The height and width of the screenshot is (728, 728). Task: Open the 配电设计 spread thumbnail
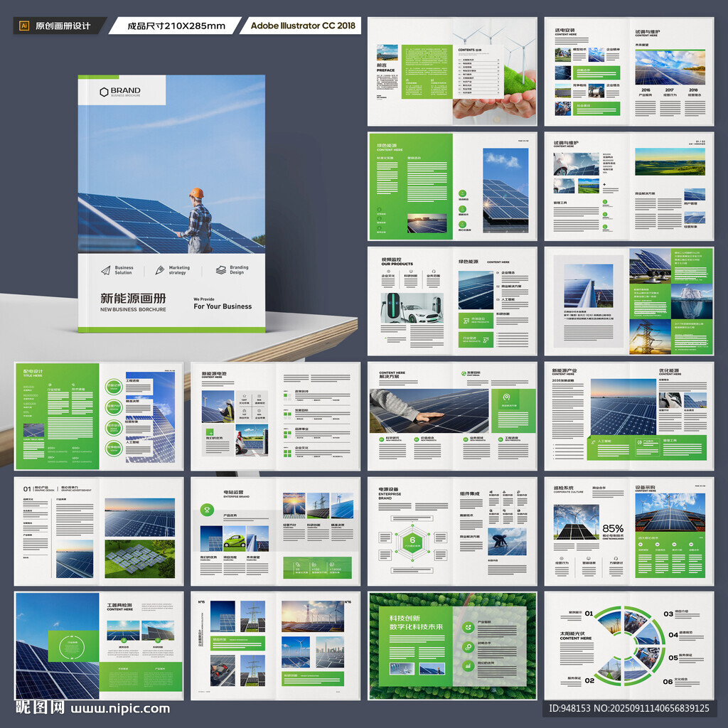pyautogui.click(x=99, y=416)
